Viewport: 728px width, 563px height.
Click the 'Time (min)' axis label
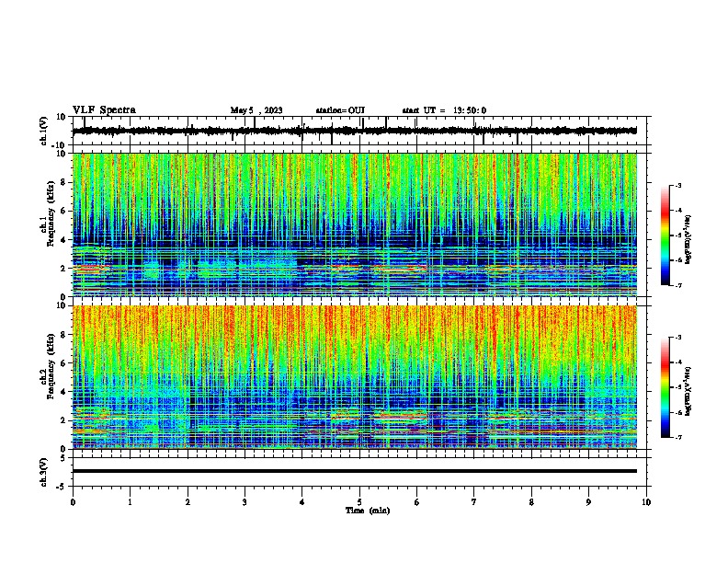[368, 511]
